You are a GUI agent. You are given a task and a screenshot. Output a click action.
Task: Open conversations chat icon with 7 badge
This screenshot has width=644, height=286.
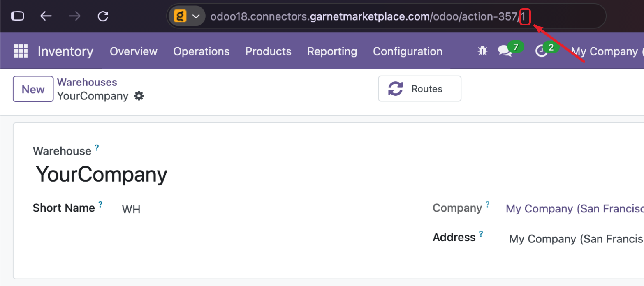tap(504, 51)
